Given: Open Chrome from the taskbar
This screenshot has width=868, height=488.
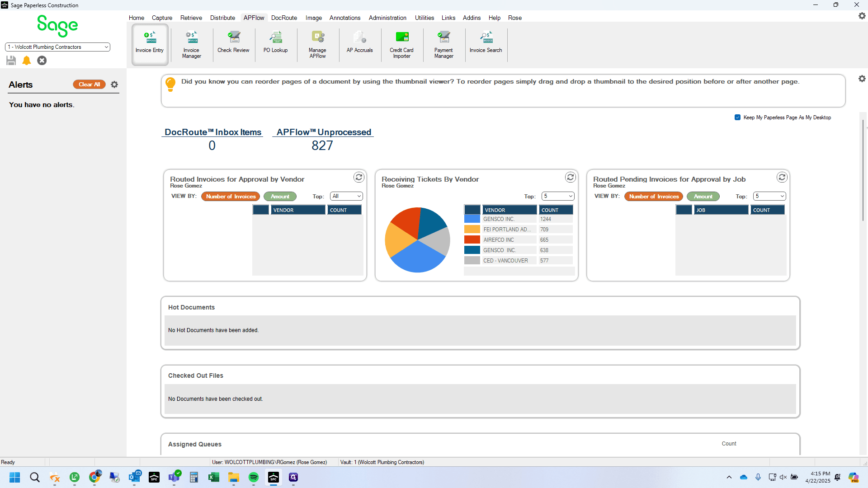Looking at the screenshot, I should [x=94, y=477].
